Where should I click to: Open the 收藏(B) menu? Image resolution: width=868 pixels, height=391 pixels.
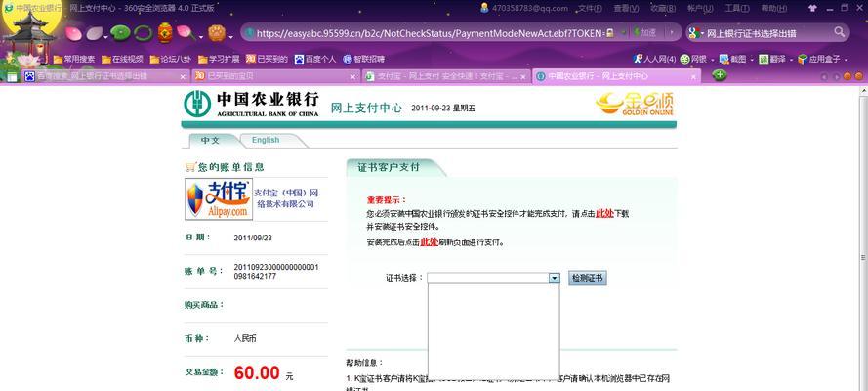coord(663,8)
